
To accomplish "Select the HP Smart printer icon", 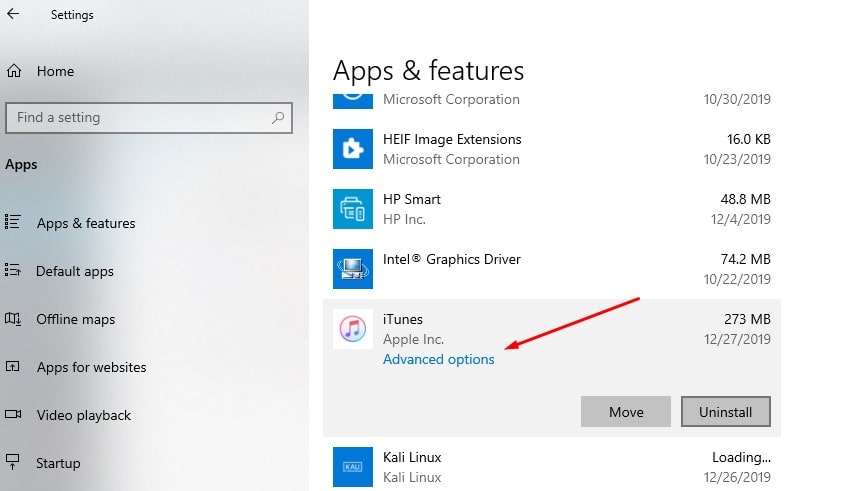I will (353, 209).
